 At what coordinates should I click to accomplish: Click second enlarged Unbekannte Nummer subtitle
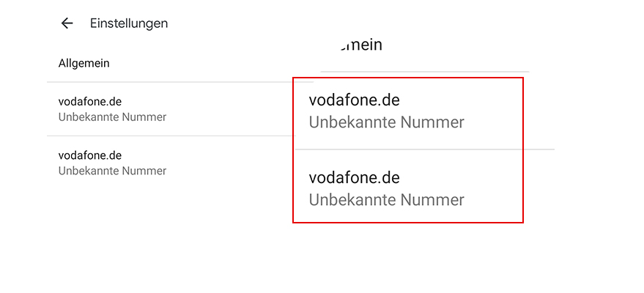tap(387, 200)
